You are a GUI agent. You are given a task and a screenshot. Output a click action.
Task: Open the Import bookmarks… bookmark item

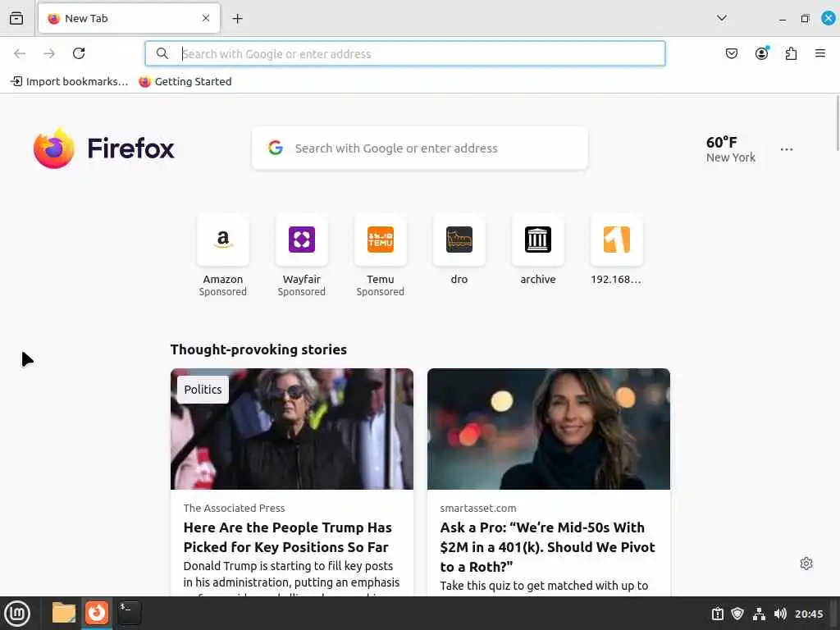click(x=70, y=81)
